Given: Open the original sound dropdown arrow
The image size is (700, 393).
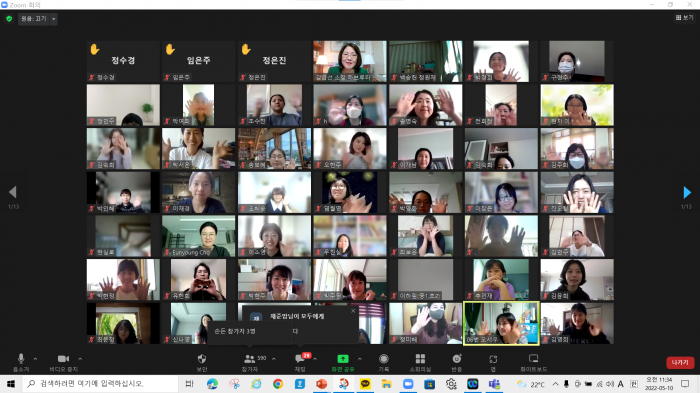Looking at the screenshot, I should [54, 19].
